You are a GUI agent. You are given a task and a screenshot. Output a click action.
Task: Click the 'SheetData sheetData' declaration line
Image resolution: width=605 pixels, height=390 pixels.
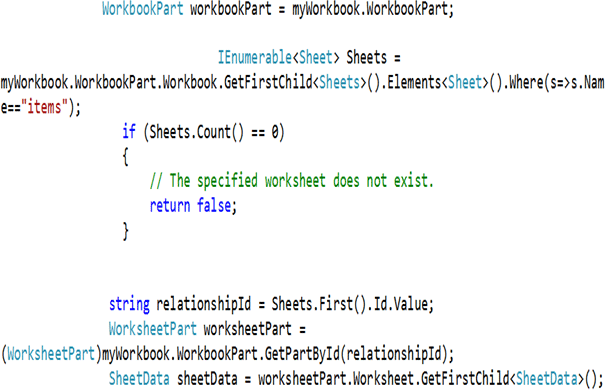click(356, 378)
